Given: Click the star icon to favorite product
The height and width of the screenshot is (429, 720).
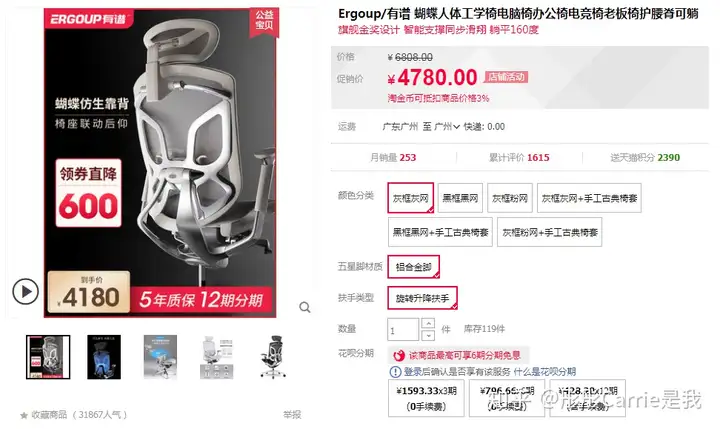Looking at the screenshot, I should (x=24, y=415).
